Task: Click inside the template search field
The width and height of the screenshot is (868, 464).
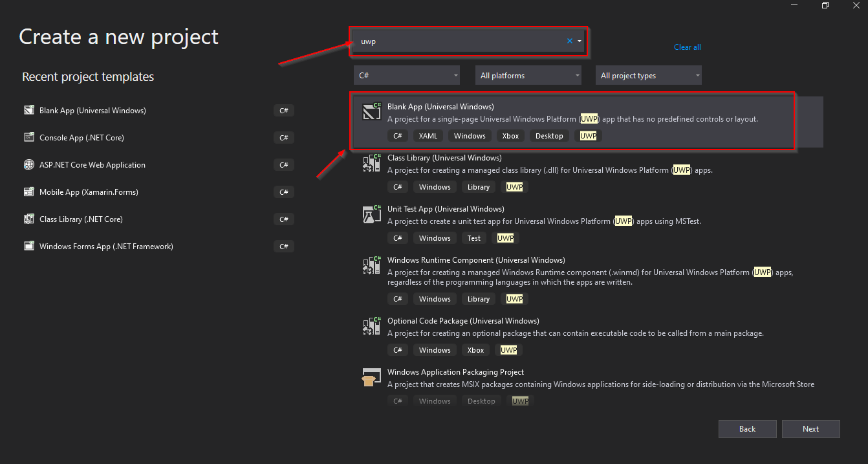Action: pos(466,41)
